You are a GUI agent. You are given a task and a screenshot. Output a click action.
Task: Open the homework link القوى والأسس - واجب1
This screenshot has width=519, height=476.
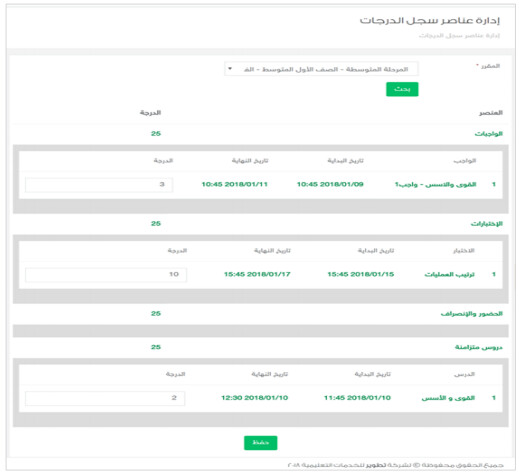(x=435, y=184)
